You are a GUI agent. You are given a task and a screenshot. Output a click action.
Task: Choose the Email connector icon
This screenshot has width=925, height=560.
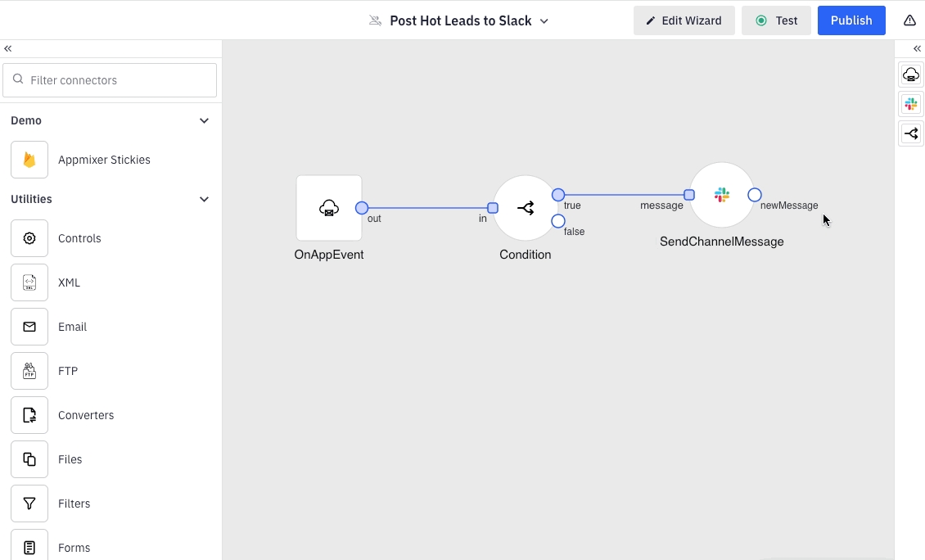pos(29,327)
